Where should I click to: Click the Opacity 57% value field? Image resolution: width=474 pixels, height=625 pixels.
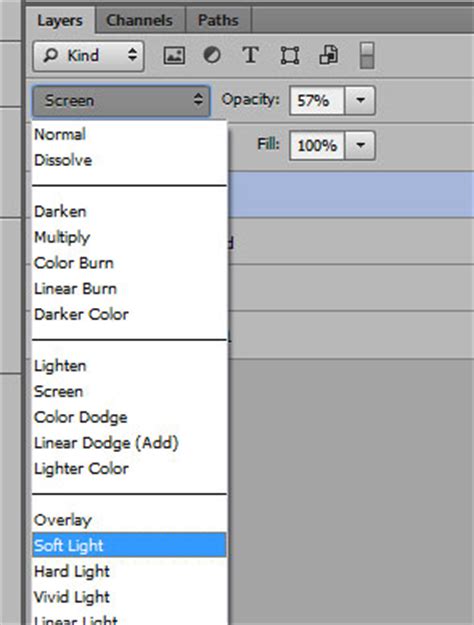(317, 100)
